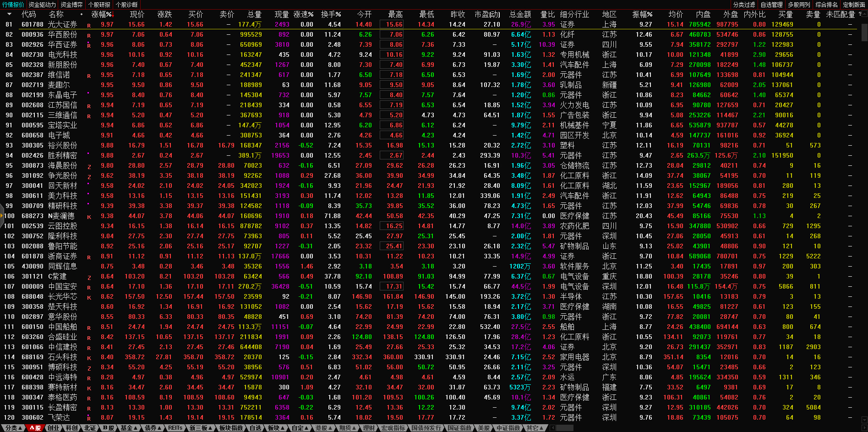Click the R marker icon for 中国平安
This screenshot has height=432, width=868.
[x=89, y=288]
